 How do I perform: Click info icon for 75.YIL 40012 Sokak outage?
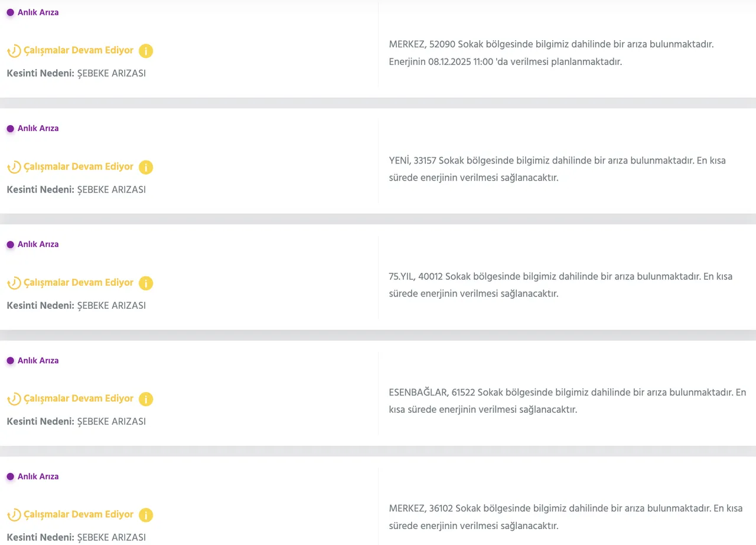click(x=146, y=283)
